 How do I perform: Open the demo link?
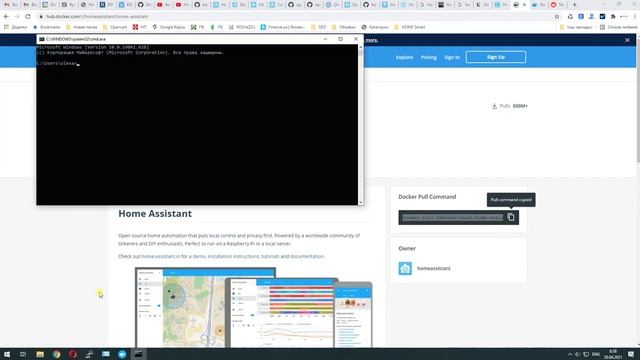pyautogui.click(x=199, y=256)
